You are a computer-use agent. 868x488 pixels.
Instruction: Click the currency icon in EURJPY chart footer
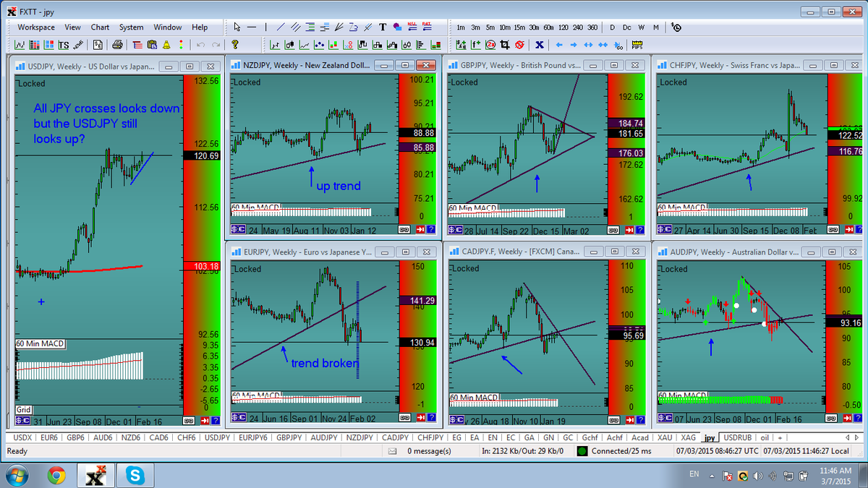[238, 418]
